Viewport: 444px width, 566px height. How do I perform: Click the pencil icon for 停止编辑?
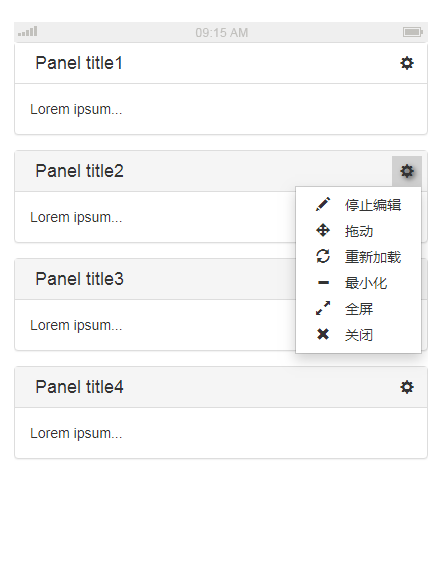pyautogui.click(x=323, y=204)
